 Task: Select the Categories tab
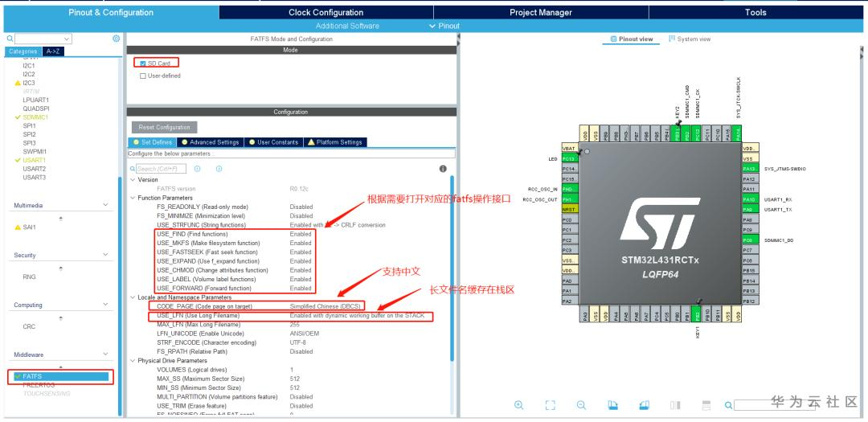23,51
